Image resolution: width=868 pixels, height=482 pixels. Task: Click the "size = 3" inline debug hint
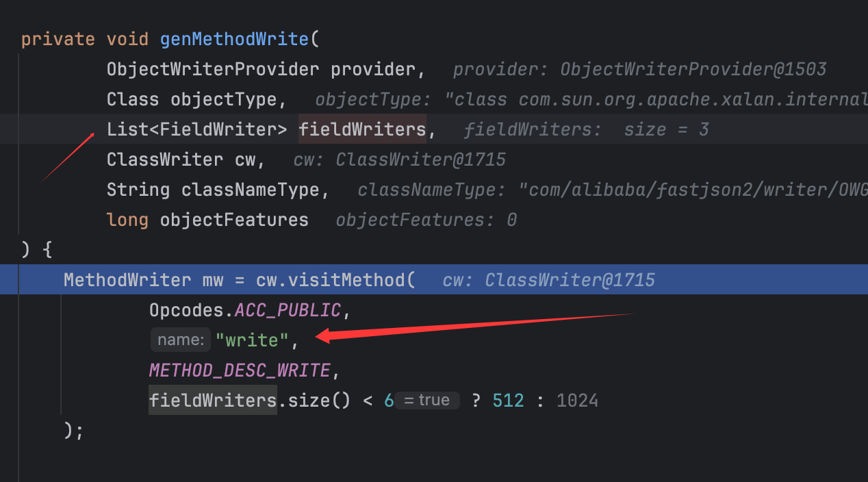666,129
